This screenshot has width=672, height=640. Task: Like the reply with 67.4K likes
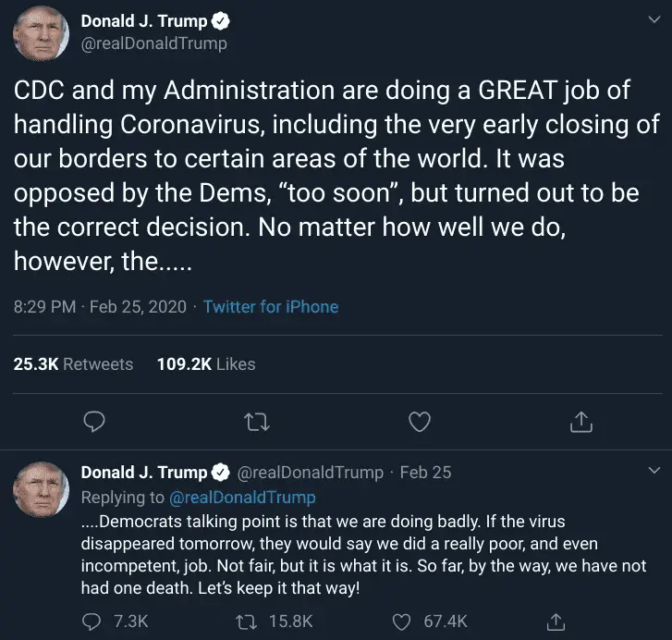402,622
